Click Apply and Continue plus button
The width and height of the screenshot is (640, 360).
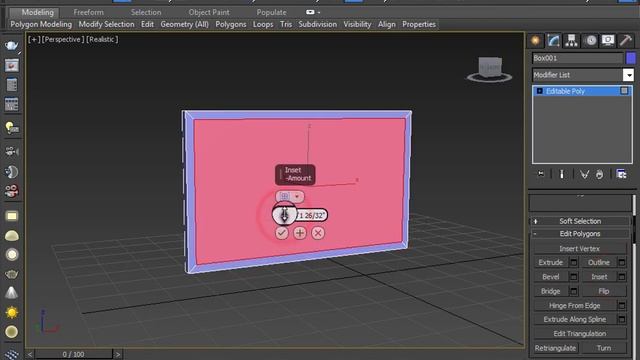click(300, 233)
